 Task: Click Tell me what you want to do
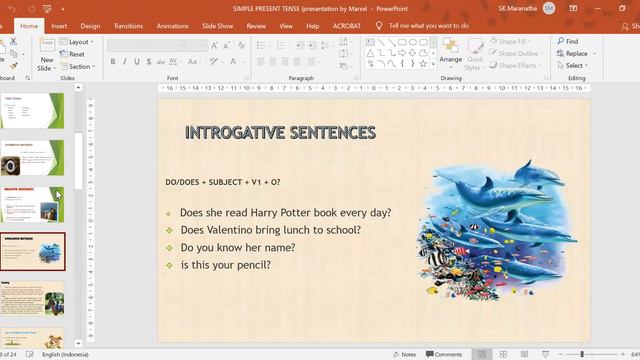429,26
